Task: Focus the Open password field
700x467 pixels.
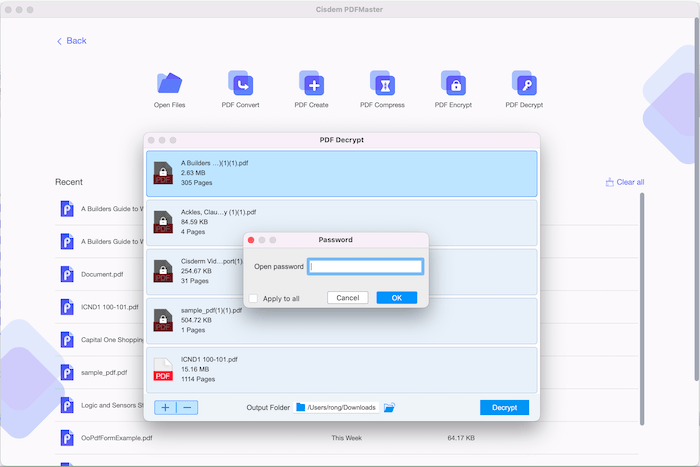Action: click(365, 267)
